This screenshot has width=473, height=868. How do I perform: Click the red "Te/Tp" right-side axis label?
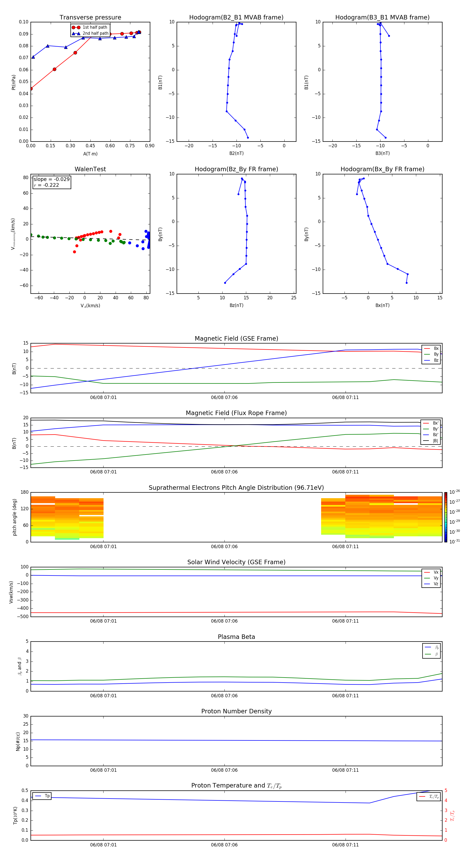coord(453,815)
